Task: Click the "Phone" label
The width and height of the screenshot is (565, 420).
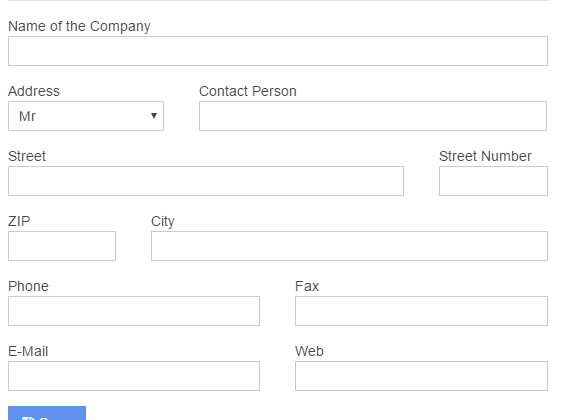Action: [28, 286]
